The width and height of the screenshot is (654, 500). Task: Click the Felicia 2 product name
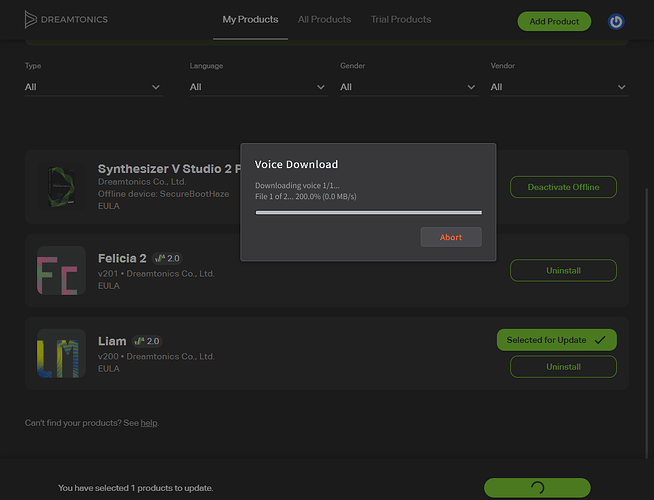[x=122, y=259]
